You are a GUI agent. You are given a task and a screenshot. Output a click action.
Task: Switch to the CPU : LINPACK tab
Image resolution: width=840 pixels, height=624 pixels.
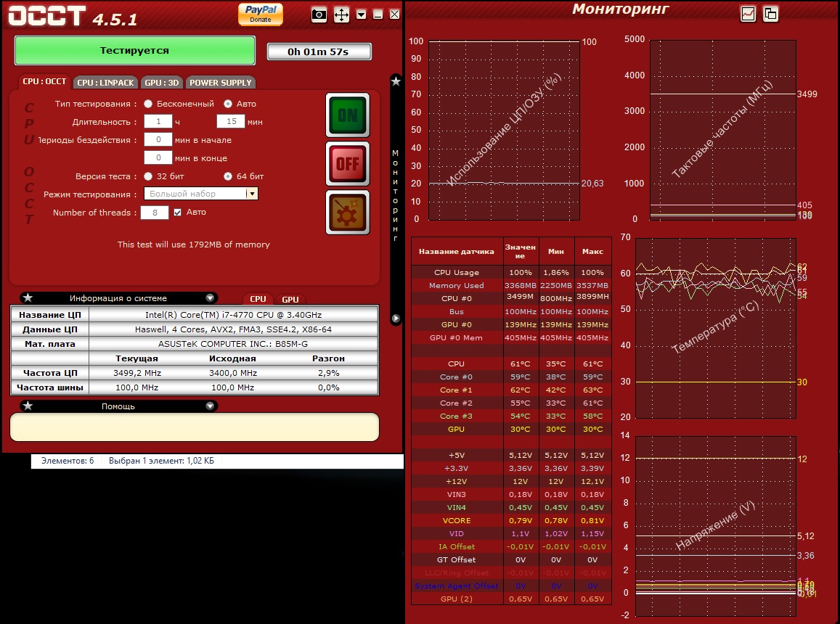(105, 83)
